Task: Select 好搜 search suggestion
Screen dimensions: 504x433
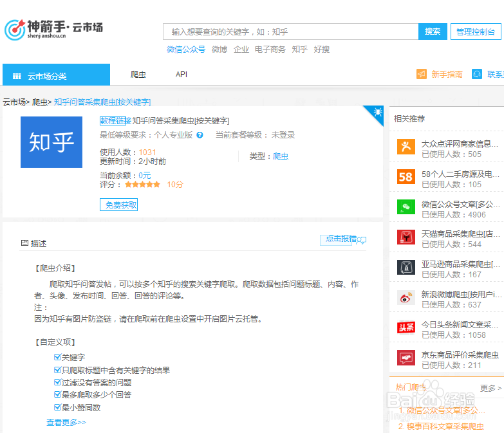Action: coord(322,50)
